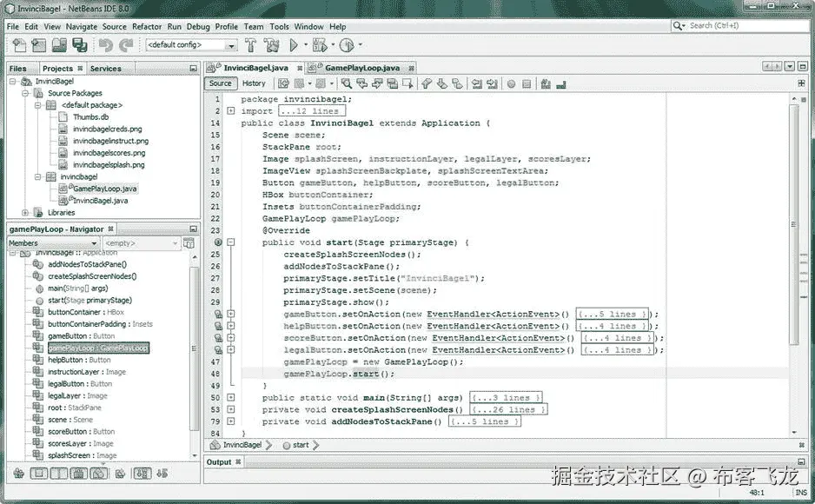Click the Debug Project icon

tap(320, 46)
